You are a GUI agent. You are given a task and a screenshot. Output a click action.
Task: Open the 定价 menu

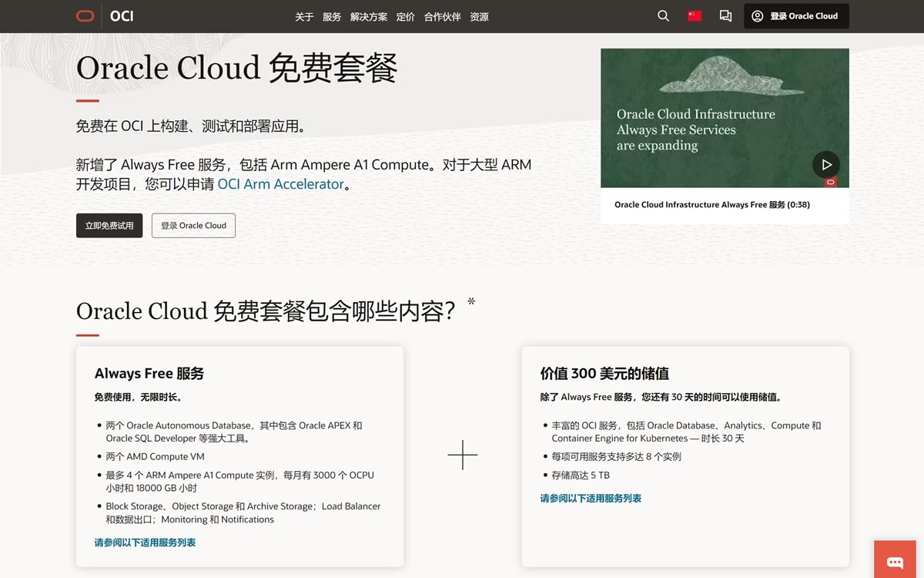click(406, 17)
